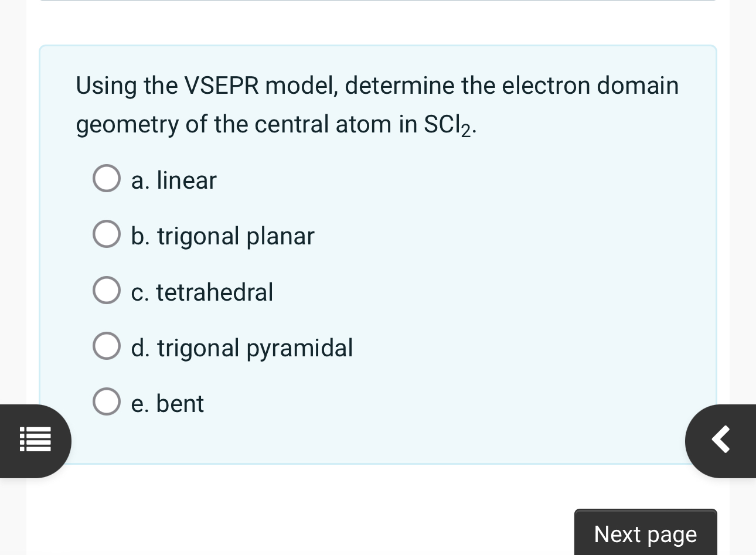Click the dark circular arrow icon on right
756x555 pixels.
tap(720, 440)
